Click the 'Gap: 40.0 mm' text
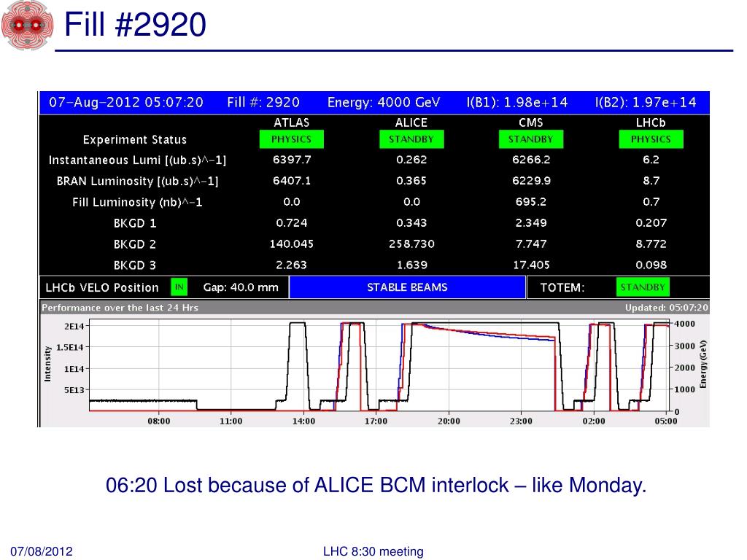This screenshot has height=560, width=747. click(241, 287)
